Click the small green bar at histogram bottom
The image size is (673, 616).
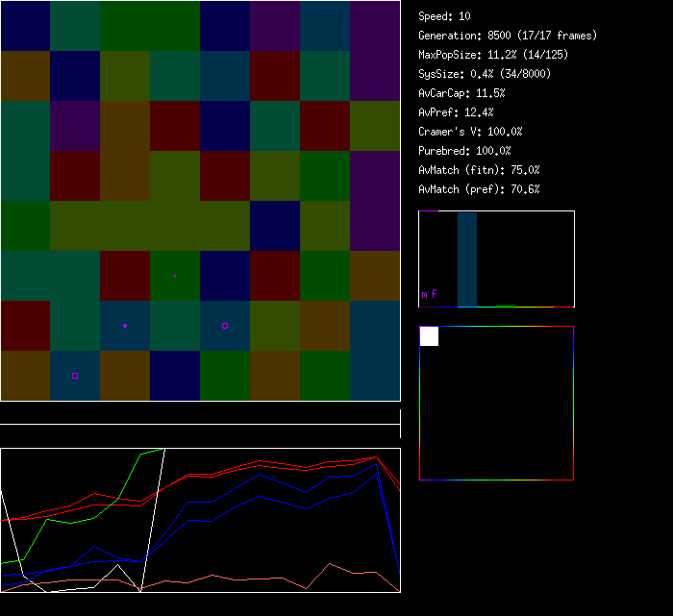[505, 305]
